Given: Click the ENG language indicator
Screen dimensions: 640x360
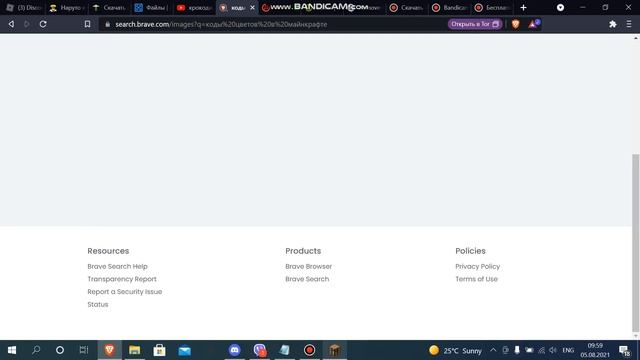Looking at the screenshot, I should 568,350.
